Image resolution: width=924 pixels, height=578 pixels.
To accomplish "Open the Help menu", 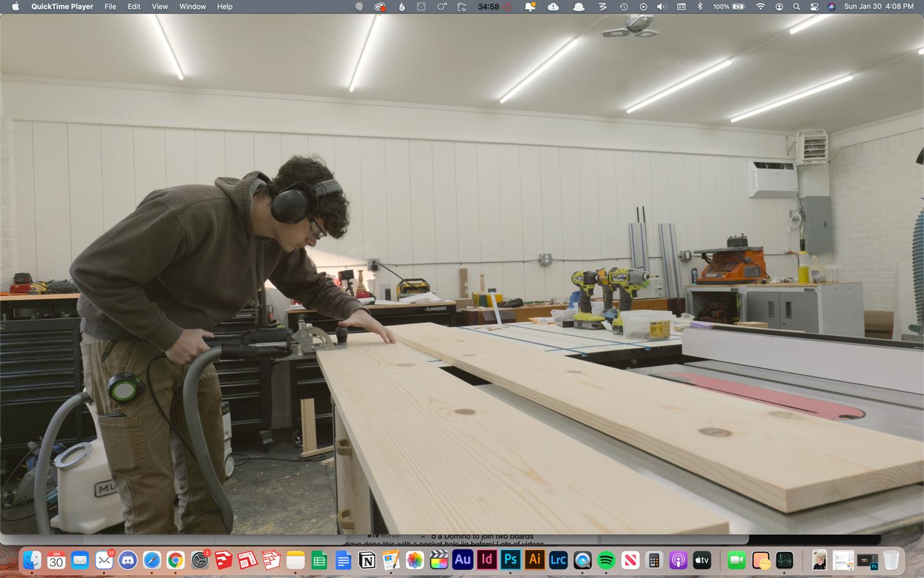I will (x=224, y=6).
